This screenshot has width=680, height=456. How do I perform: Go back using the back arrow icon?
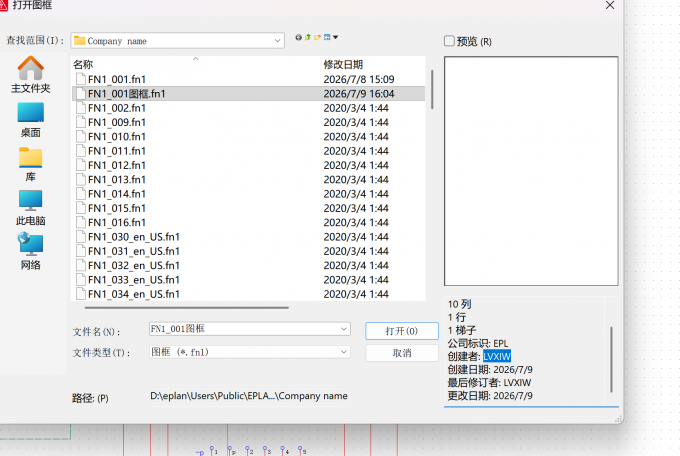click(x=298, y=37)
